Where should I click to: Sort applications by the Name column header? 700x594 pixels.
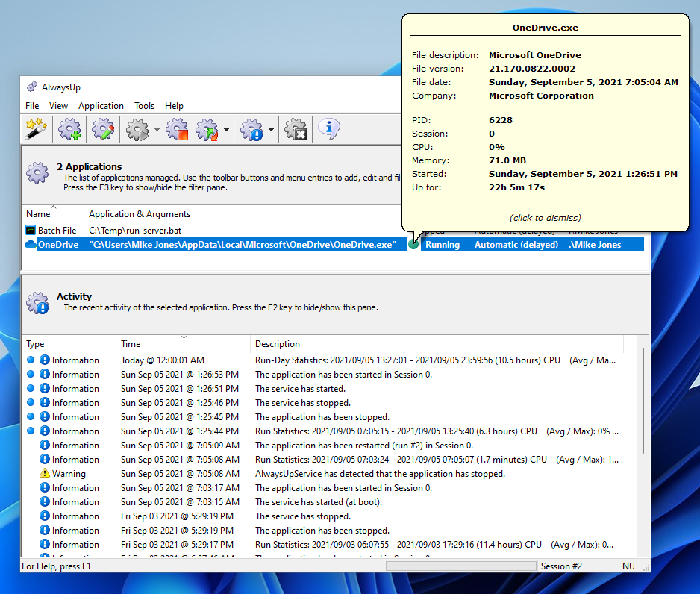tap(53, 213)
